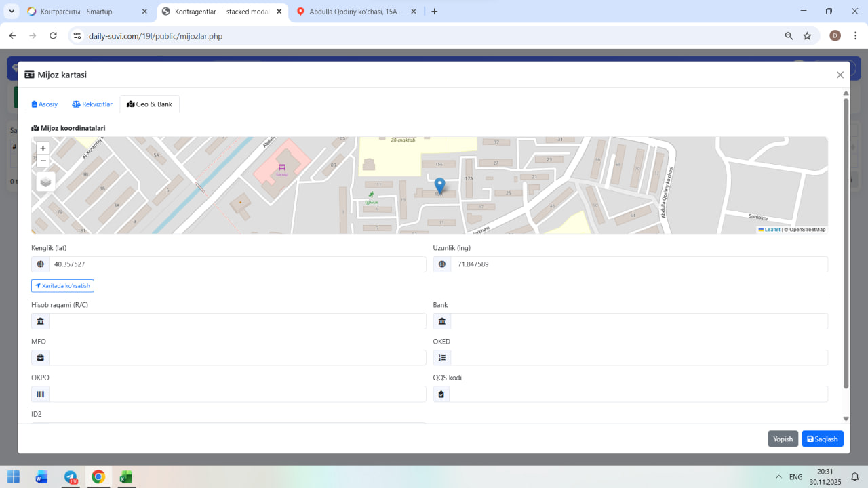Switch to the Asosiy tab

(x=45, y=104)
